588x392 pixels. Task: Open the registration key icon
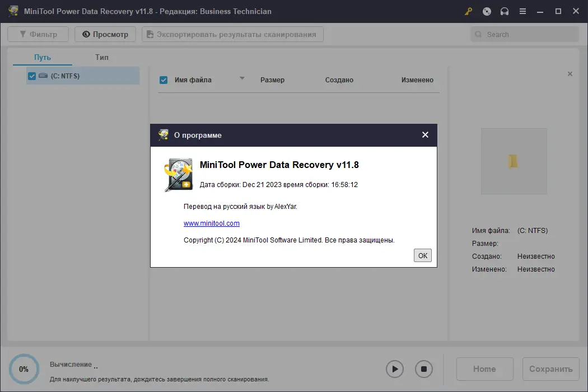(x=468, y=12)
